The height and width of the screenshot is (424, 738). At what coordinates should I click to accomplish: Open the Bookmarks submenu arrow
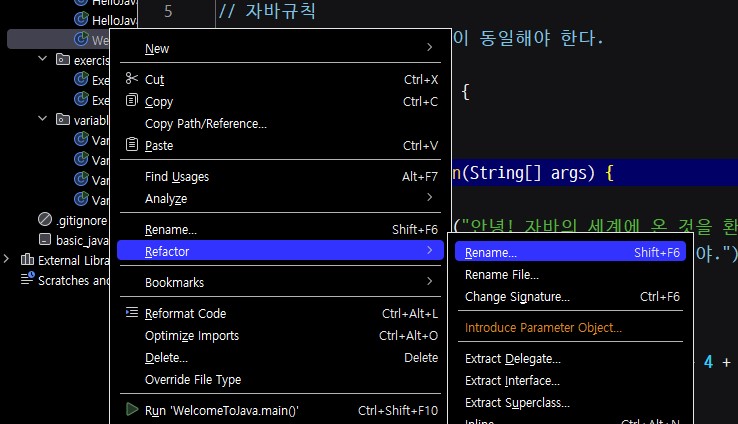point(429,281)
